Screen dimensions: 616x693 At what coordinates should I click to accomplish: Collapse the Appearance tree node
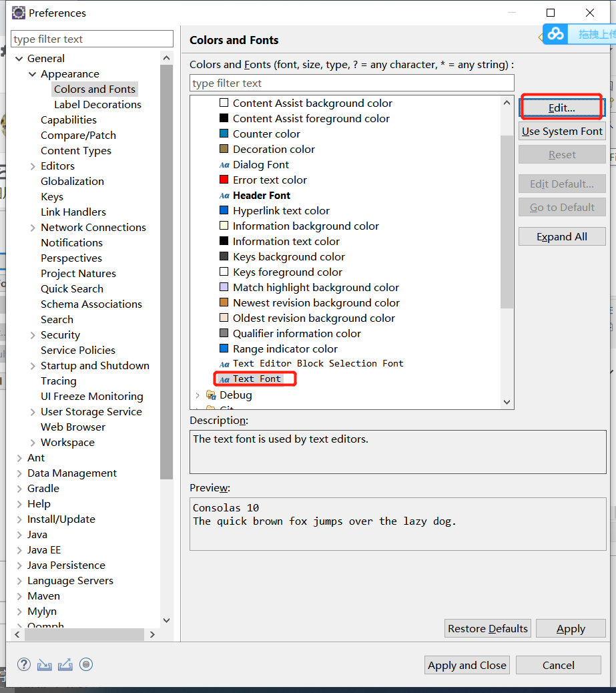[x=32, y=74]
